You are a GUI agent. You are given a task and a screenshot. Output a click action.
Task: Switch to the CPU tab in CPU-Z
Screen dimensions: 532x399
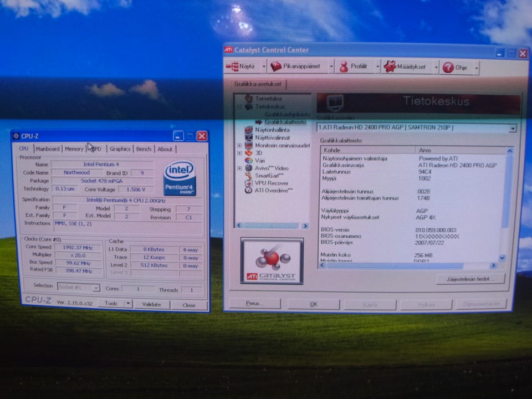coord(24,149)
